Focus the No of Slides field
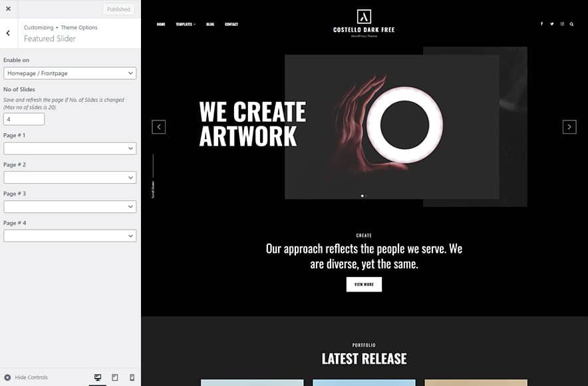 pos(24,119)
